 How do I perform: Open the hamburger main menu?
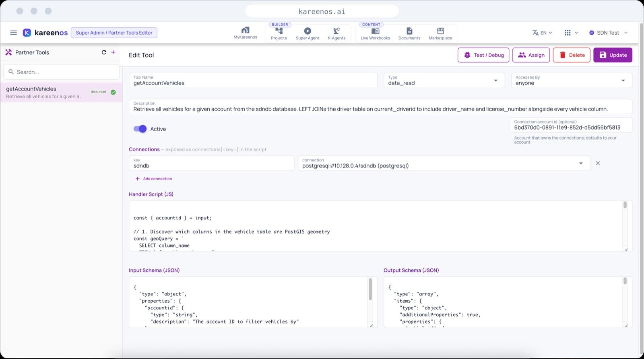(x=13, y=33)
